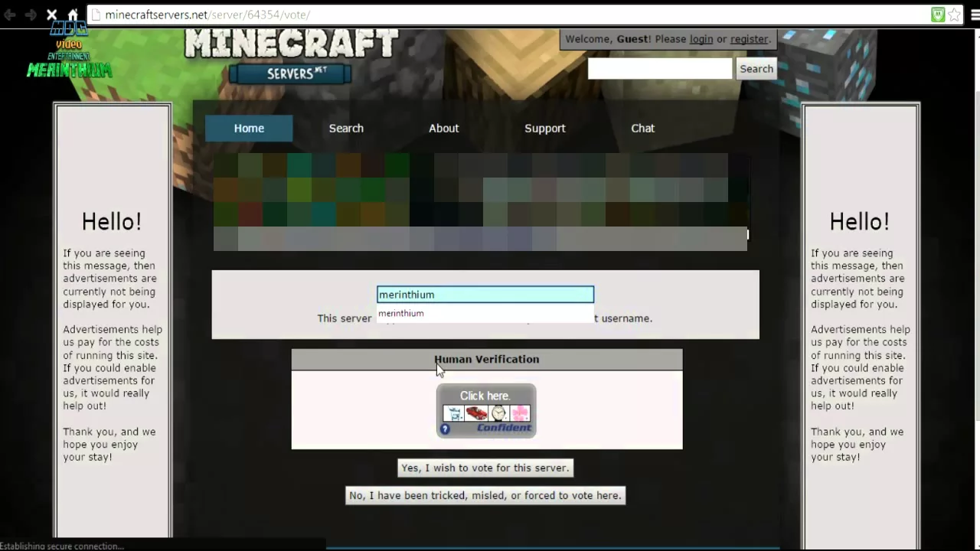
Task: Open the Chat navigation tab
Action: click(x=643, y=128)
